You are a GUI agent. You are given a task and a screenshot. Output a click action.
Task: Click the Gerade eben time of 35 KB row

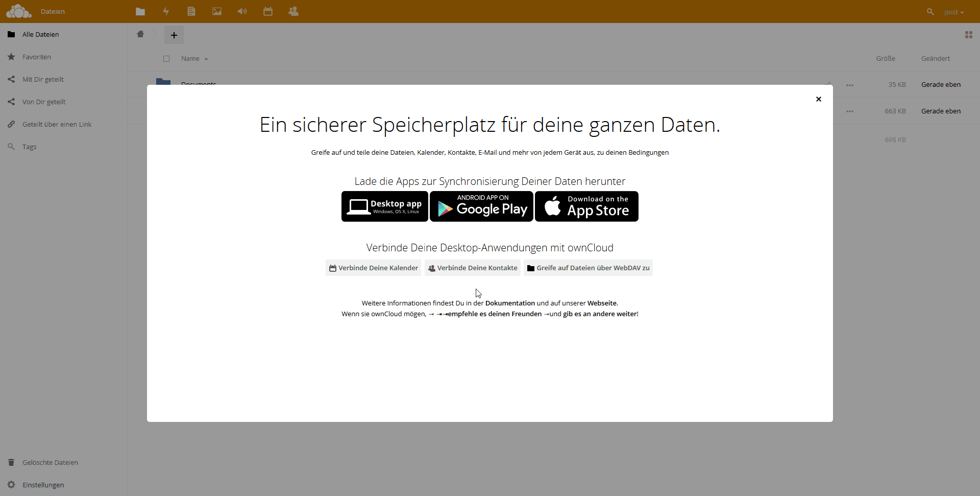941,84
